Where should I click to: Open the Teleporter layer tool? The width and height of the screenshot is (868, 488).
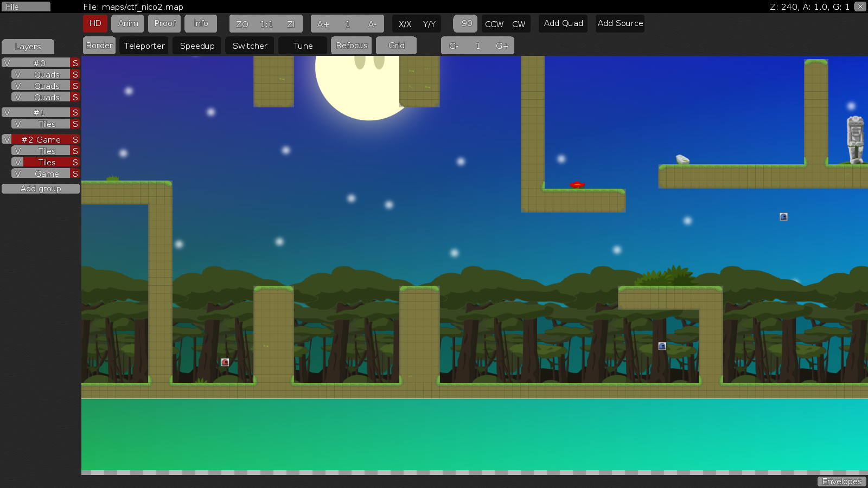pyautogui.click(x=144, y=46)
